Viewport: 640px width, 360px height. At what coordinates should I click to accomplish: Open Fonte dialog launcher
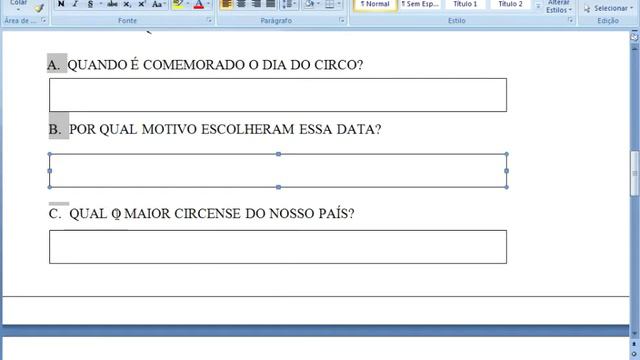209,20
